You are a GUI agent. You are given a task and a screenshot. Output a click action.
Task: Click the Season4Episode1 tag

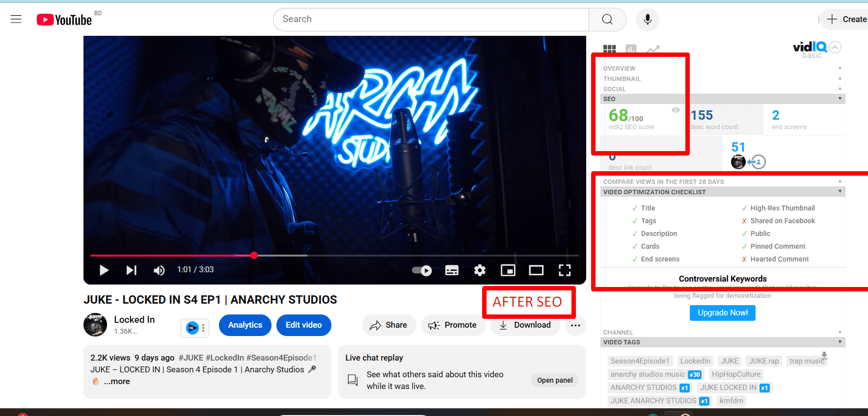640,361
